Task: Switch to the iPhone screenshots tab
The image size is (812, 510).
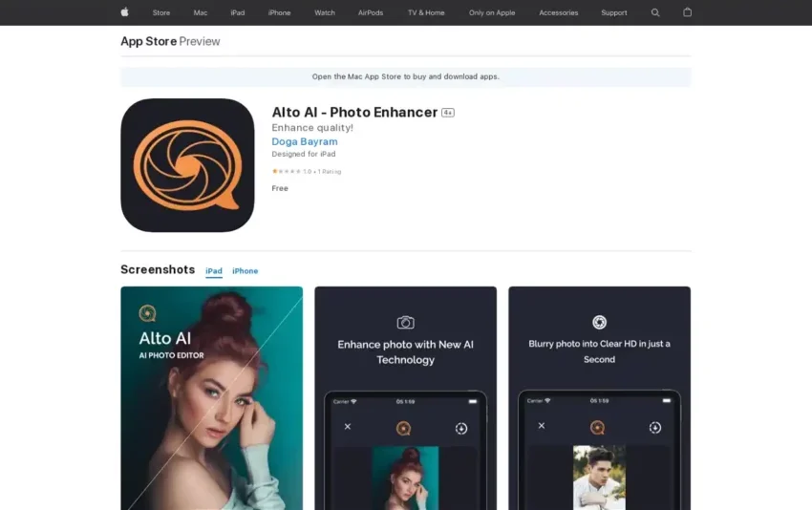Action: [x=245, y=271]
